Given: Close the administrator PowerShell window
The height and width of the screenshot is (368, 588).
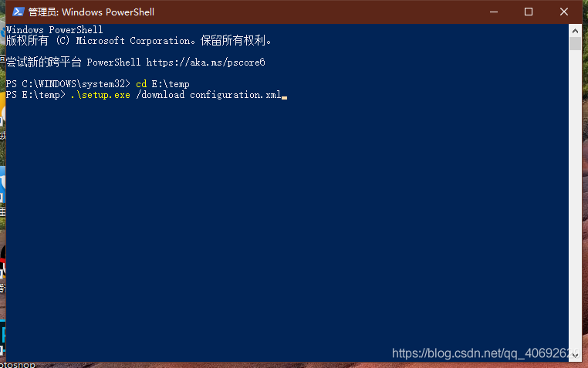Looking at the screenshot, I should (563, 12).
